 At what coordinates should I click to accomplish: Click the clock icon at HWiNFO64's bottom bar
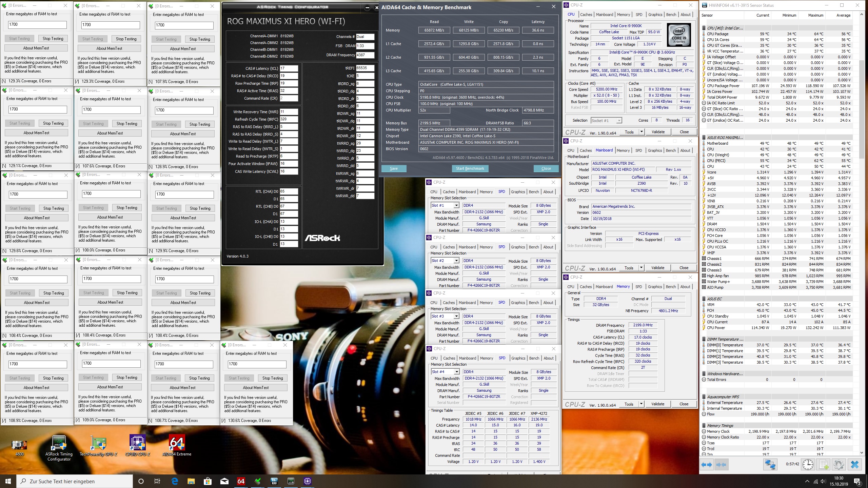808,464
